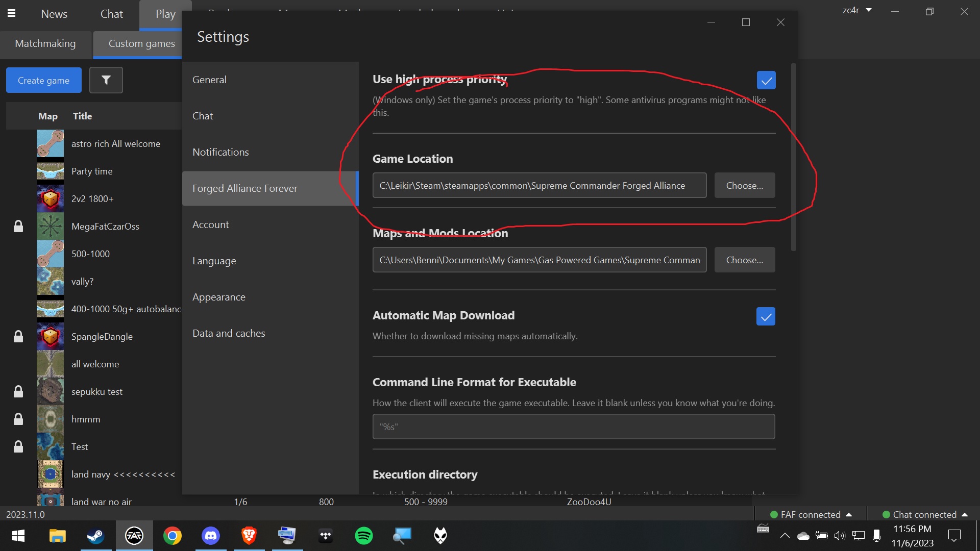Click the 2v2 1800+ map thumbnail
This screenshot has width=980, height=551.
tap(50, 198)
